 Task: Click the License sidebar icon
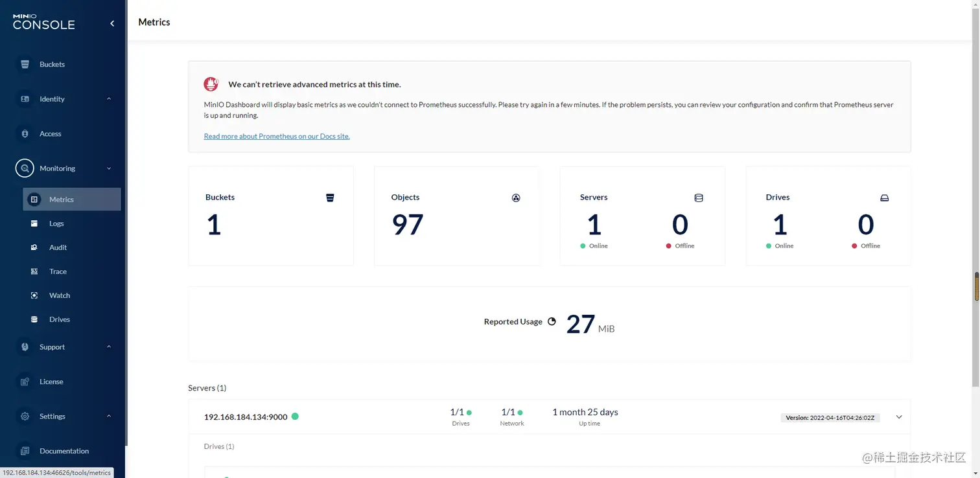point(25,381)
